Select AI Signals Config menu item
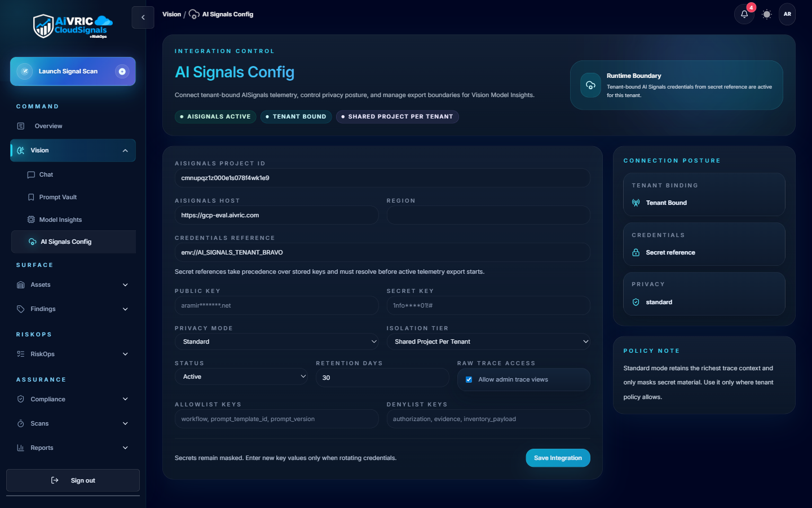812x508 pixels. point(73,242)
